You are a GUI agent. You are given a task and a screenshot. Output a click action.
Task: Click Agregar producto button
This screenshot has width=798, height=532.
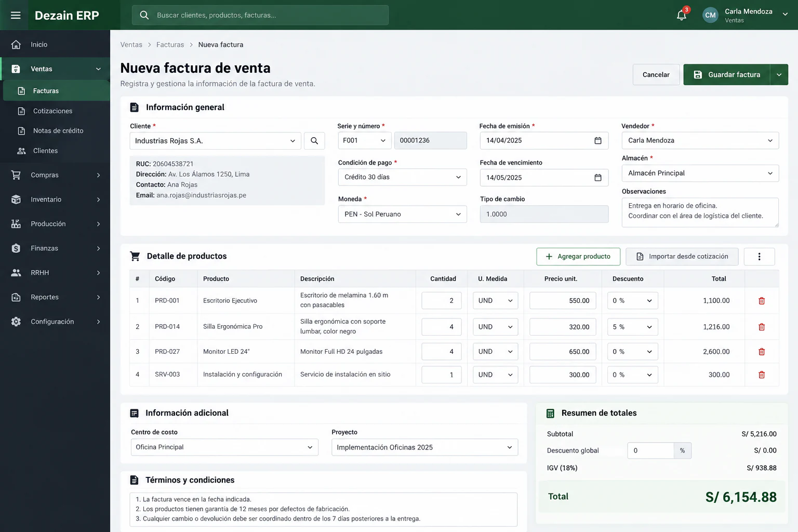578,257
